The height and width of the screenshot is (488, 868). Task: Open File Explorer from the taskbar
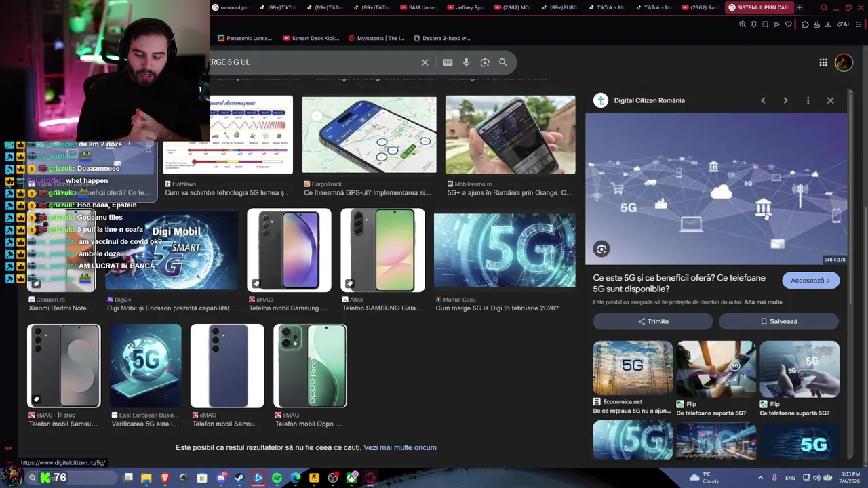pos(146,478)
